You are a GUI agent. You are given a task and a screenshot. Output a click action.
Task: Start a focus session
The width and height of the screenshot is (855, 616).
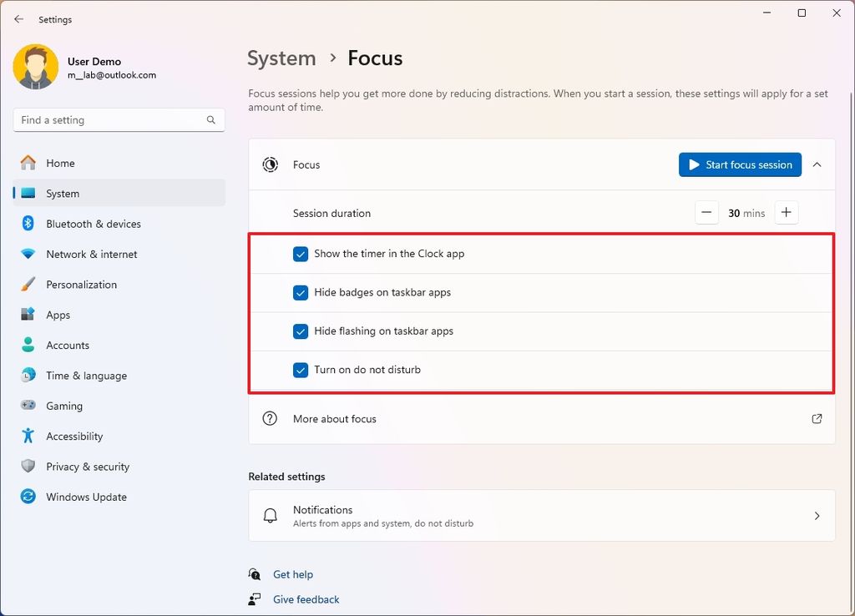pyautogui.click(x=739, y=164)
